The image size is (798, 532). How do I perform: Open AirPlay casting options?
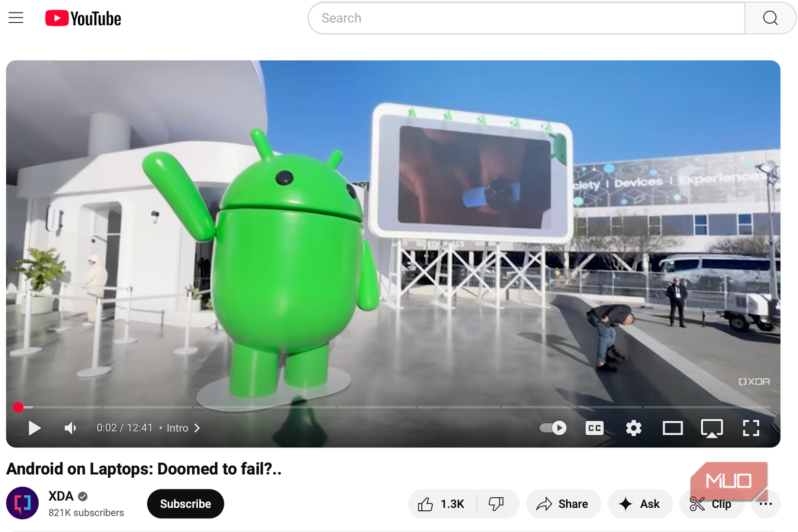pyautogui.click(x=712, y=428)
